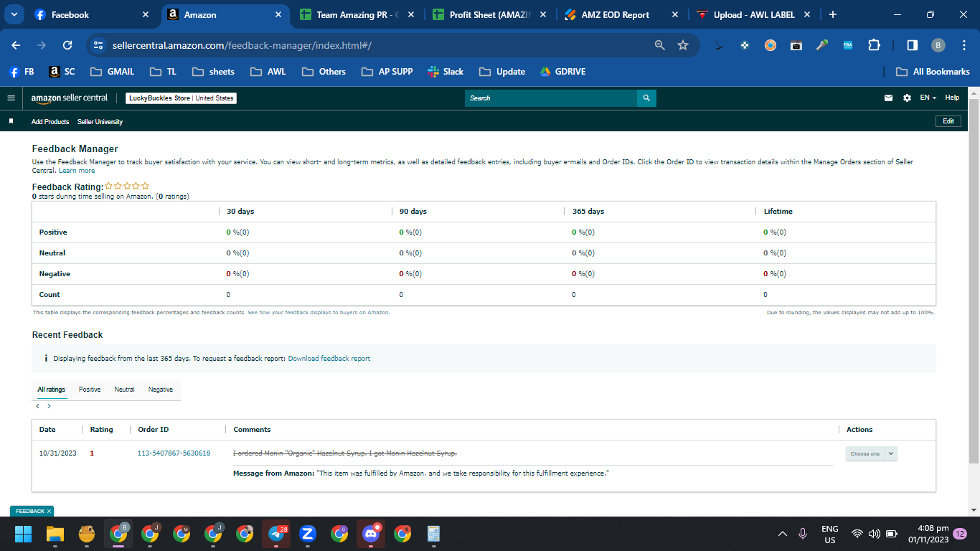Open a new browser tab
Image resolution: width=980 pixels, height=551 pixels.
832,14
